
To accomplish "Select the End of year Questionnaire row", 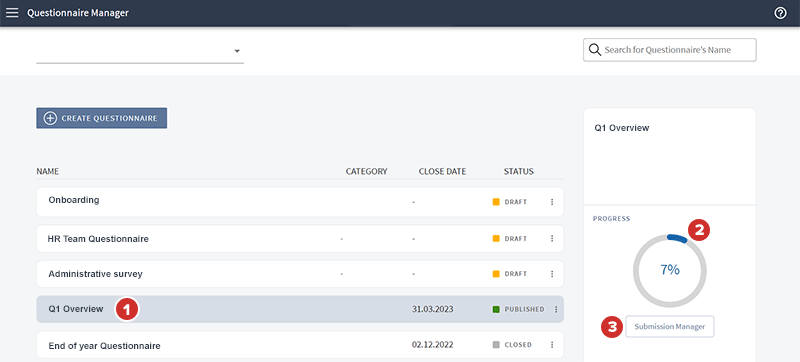I will coord(300,346).
